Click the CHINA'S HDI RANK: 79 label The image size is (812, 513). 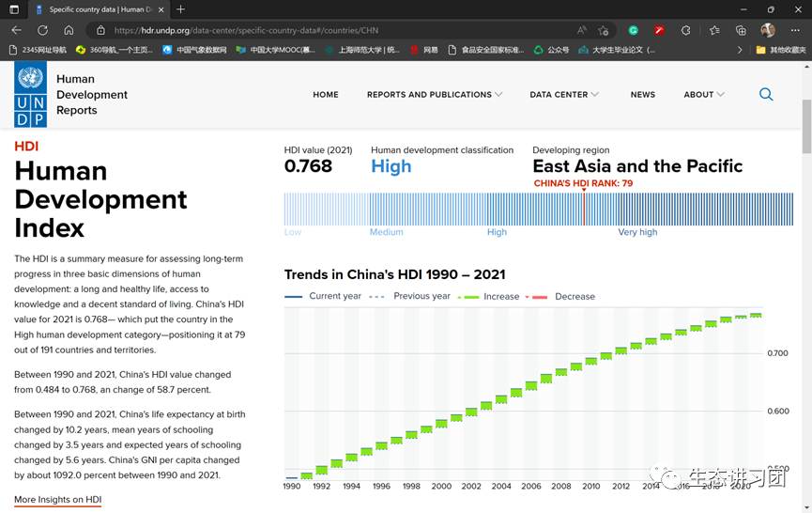583,183
